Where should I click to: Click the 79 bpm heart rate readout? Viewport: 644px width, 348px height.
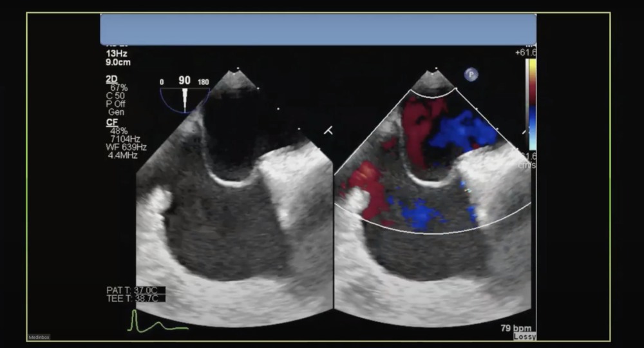pyautogui.click(x=516, y=328)
